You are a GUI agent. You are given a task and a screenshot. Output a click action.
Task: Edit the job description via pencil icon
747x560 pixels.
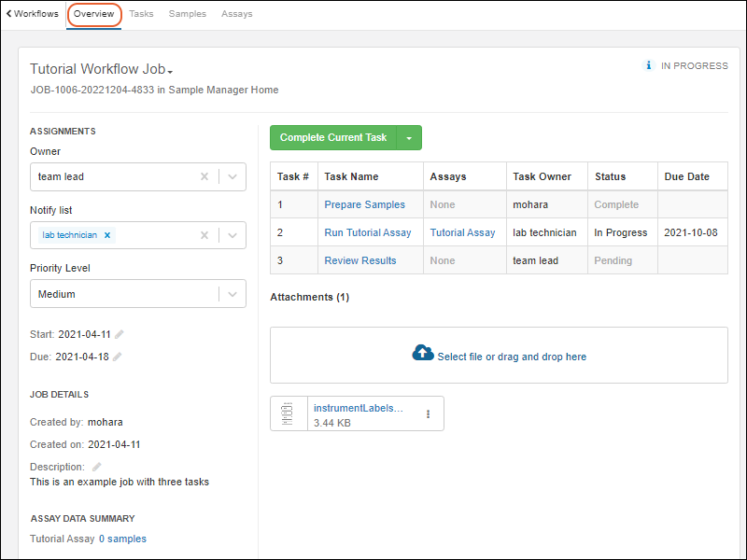click(x=96, y=467)
